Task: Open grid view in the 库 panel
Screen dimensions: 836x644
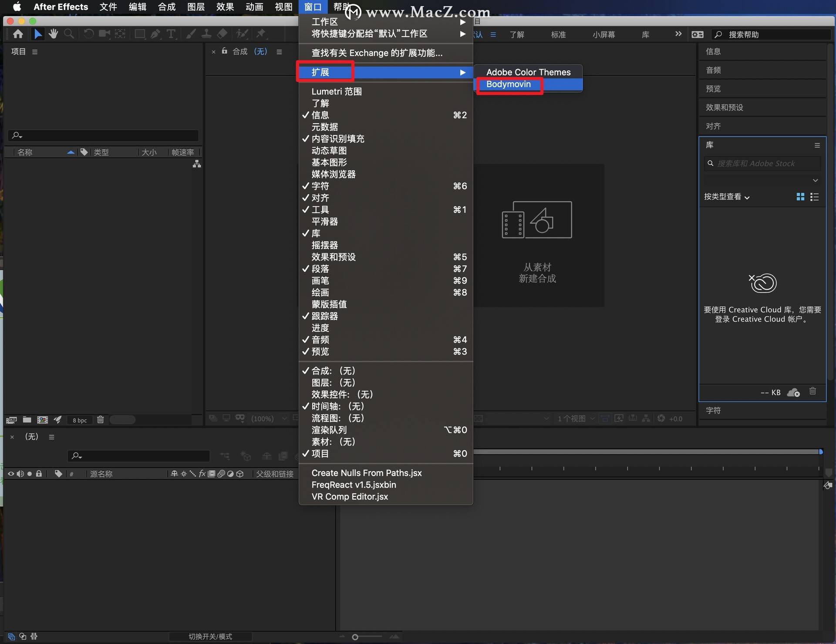Action: 800,196
